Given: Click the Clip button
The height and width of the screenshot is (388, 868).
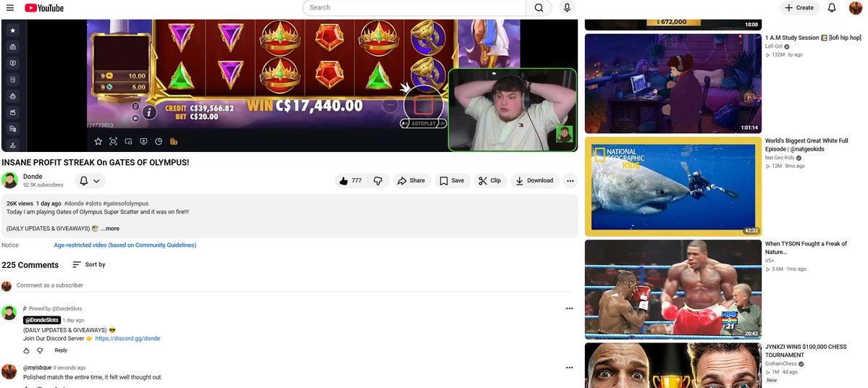Looking at the screenshot, I should click(490, 180).
